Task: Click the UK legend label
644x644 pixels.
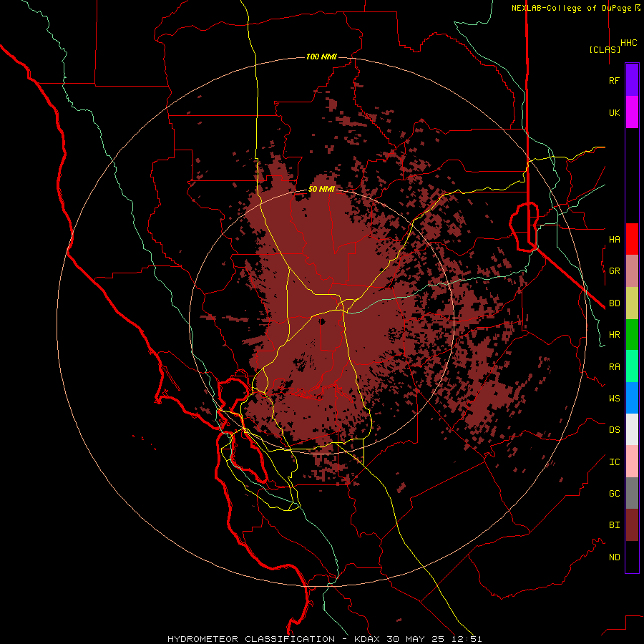Action: click(614, 112)
